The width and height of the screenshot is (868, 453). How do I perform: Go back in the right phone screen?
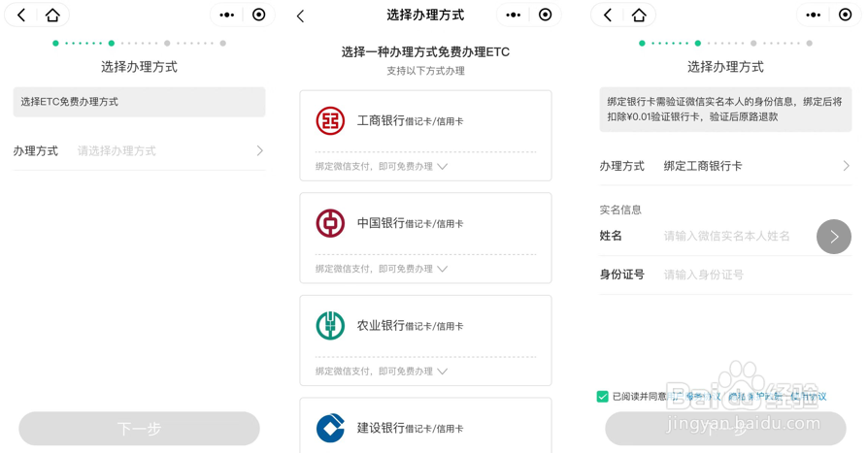click(608, 15)
